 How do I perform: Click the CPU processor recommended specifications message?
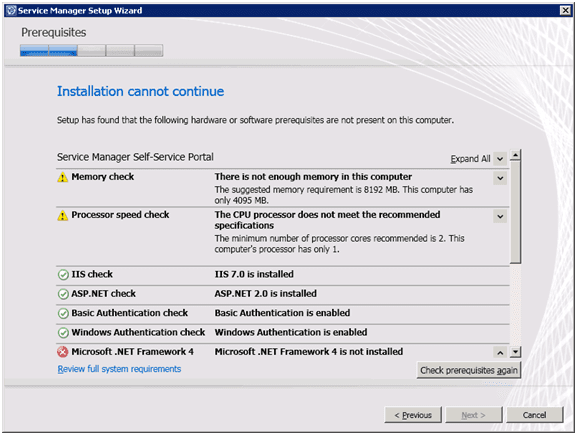[327, 220]
